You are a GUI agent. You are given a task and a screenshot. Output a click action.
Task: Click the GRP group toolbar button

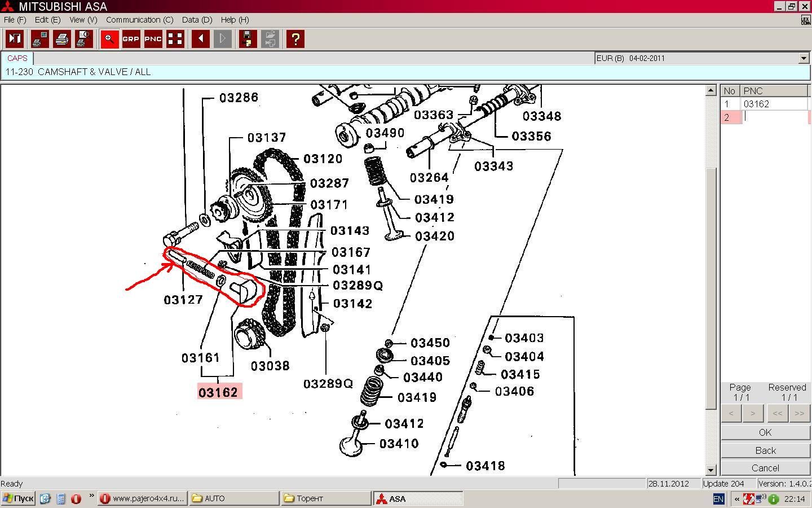point(131,39)
